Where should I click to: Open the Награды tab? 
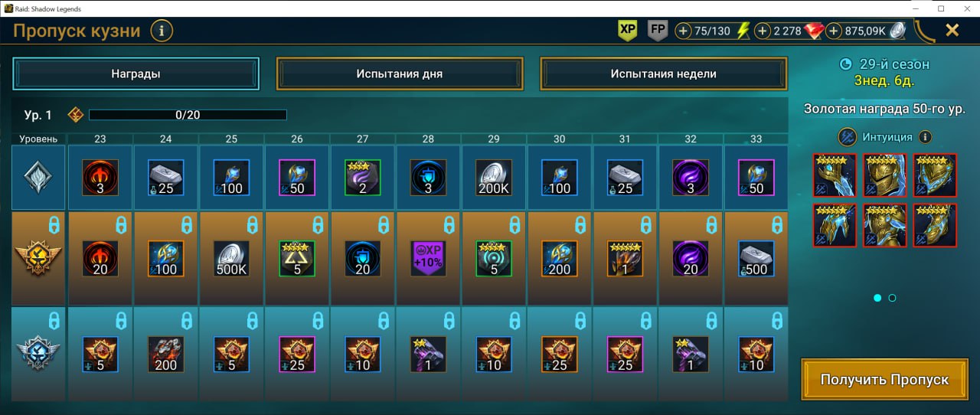tap(136, 74)
